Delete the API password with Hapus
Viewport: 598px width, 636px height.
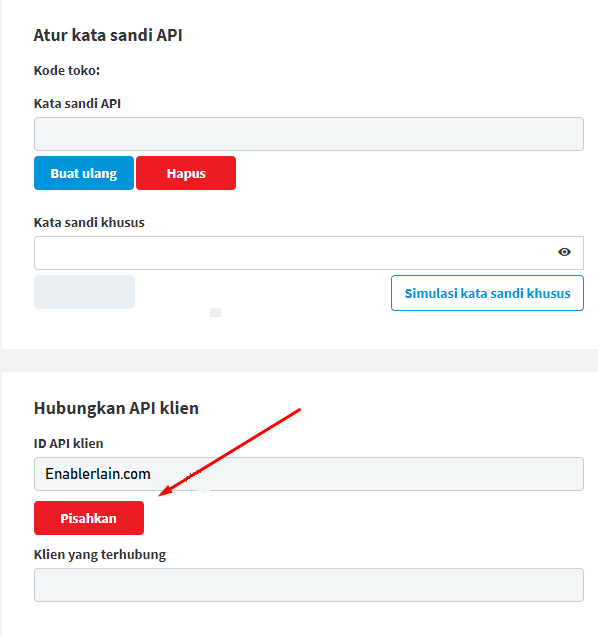(186, 173)
